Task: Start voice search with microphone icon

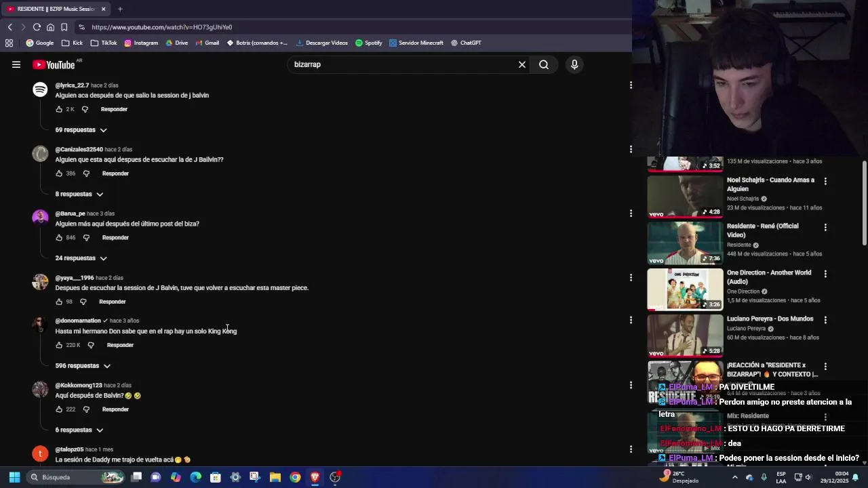Action: point(574,64)
